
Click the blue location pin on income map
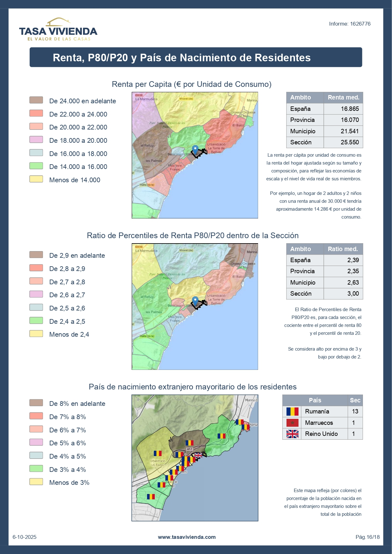pyautogui.click(x=195, y=149)
